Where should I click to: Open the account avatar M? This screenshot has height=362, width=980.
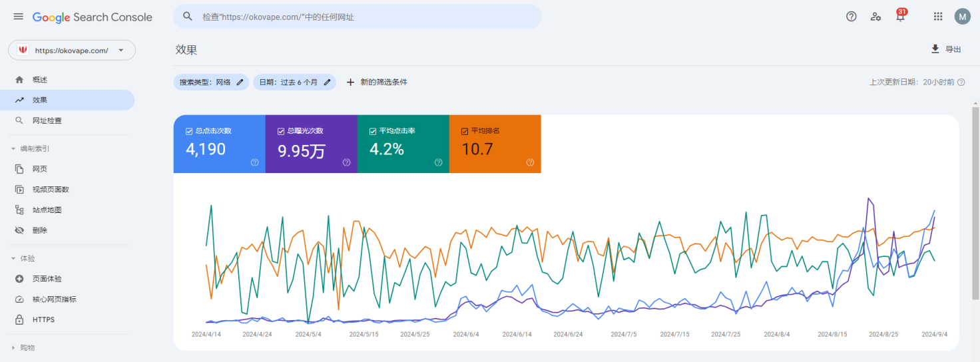963,17
